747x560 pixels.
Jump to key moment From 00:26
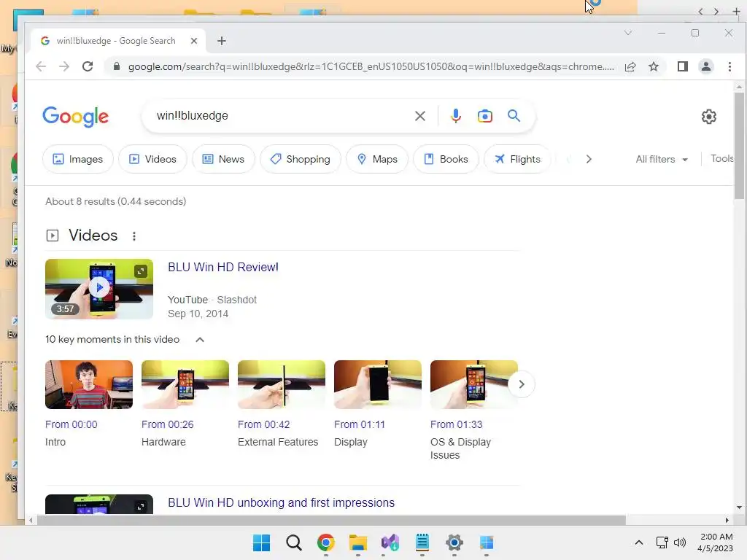pyautogui.click(x=167, y=424)
